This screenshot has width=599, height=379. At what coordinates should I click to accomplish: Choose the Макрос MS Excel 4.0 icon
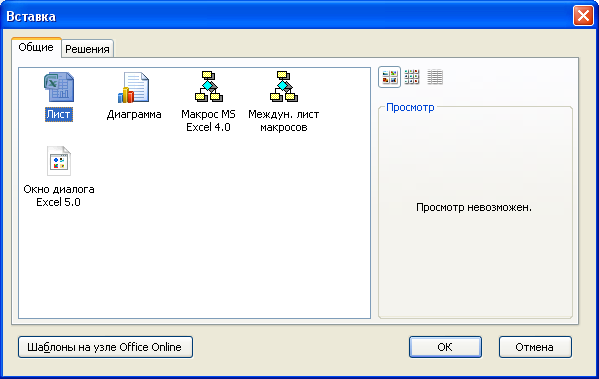tap(209, 86)
